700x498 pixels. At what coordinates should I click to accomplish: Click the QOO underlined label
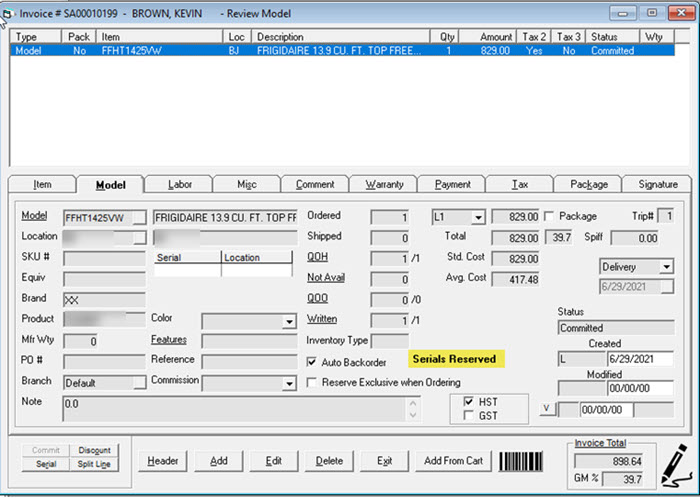(317, 298)
